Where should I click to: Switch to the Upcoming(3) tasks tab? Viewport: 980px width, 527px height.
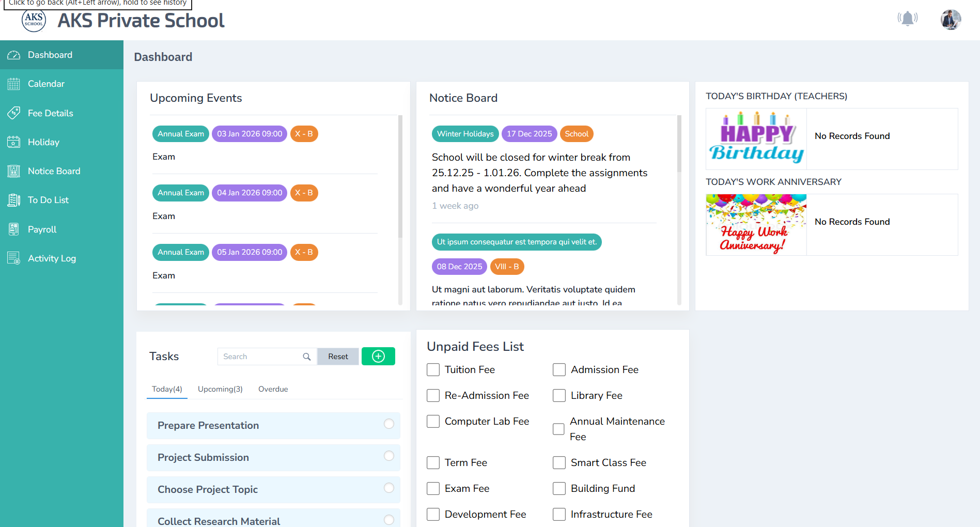click(220, 389)
